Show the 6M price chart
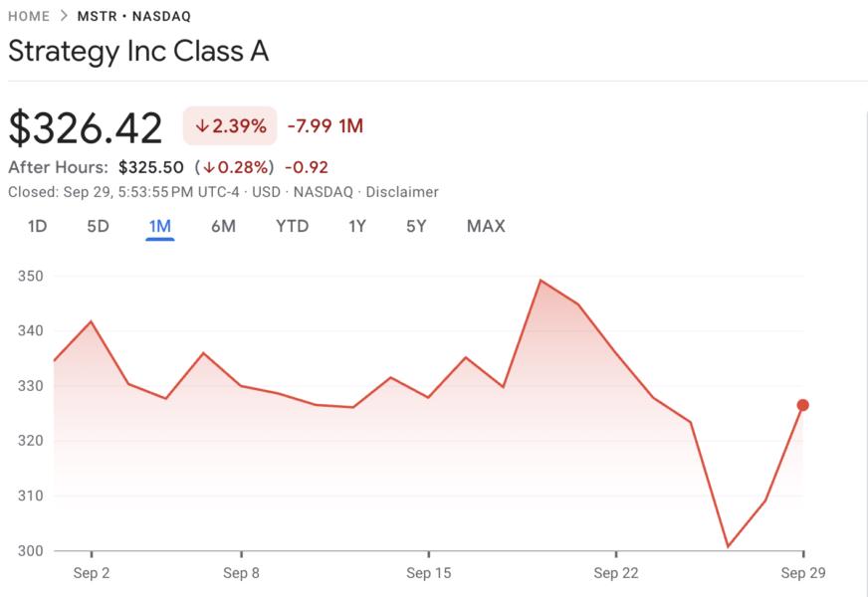This screenshot has width=868, height=597. [x=223, y=226]
